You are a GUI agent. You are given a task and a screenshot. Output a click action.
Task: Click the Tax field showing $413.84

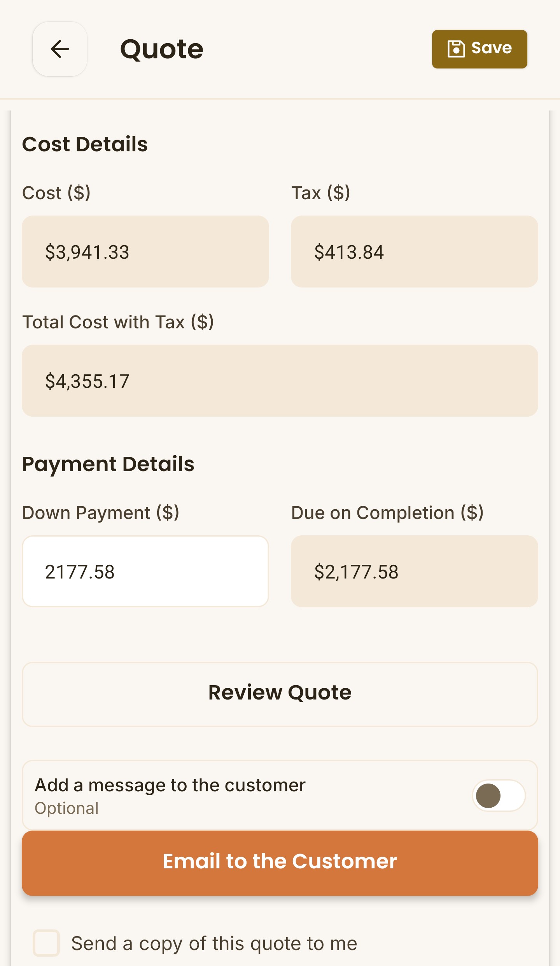click(414, 252)
